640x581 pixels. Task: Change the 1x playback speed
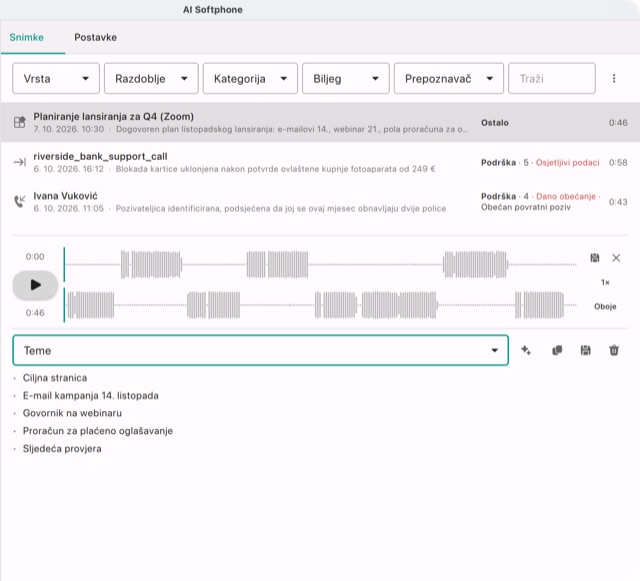pyautogui.click(x=605, y=282)
